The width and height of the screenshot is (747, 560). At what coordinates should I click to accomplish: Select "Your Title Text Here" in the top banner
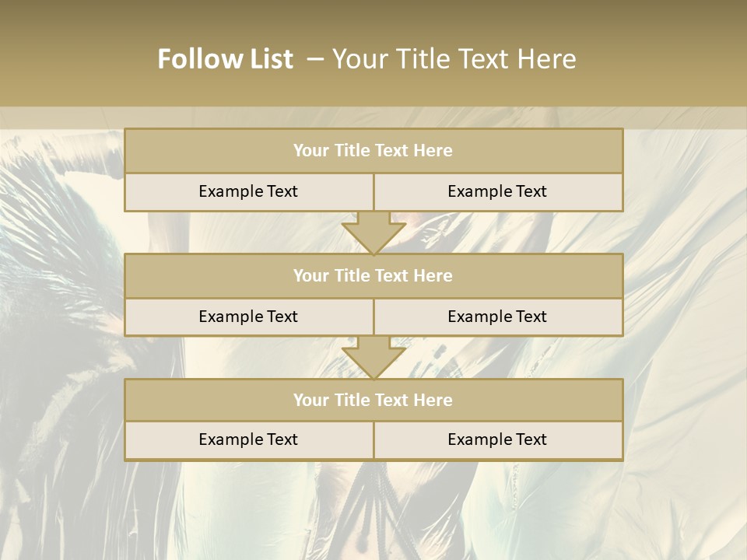point(454,59)
